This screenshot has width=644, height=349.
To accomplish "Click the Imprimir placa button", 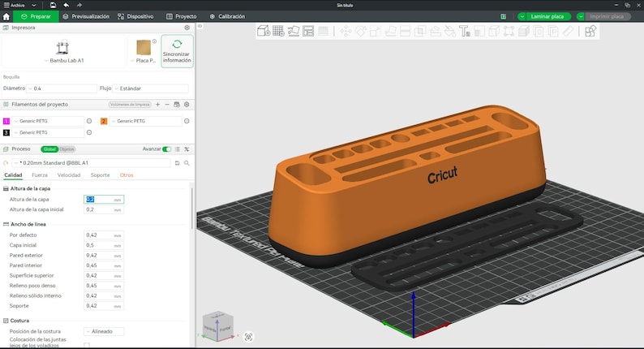I will [607, 16].
